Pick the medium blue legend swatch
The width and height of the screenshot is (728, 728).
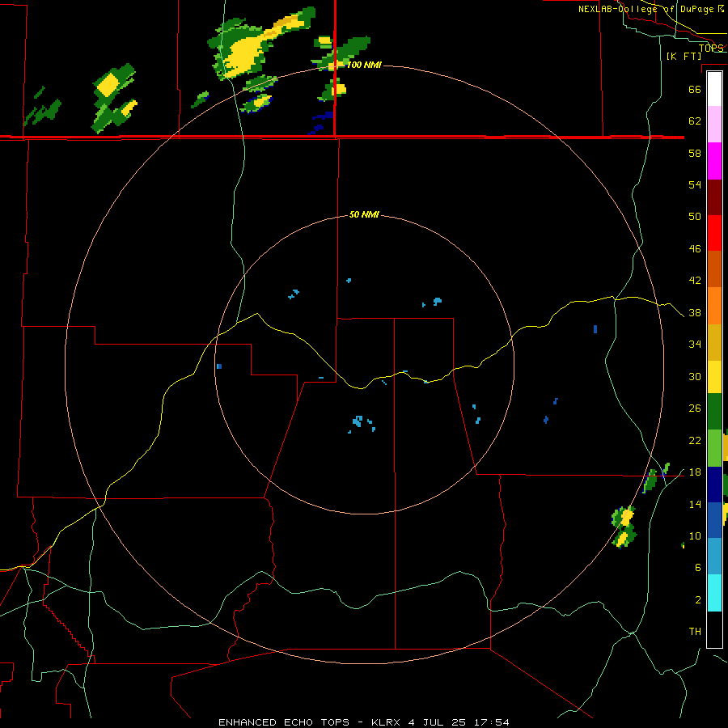click(714, 520)
